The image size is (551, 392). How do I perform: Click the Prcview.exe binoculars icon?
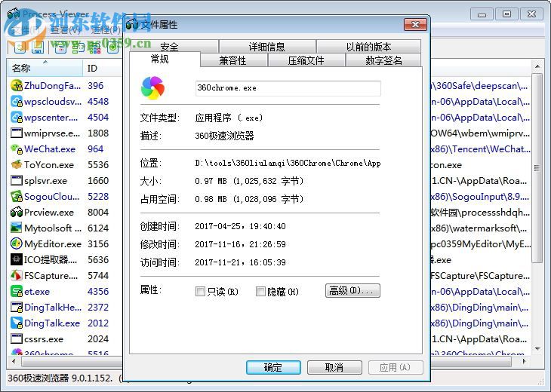(x=16, y=212)
